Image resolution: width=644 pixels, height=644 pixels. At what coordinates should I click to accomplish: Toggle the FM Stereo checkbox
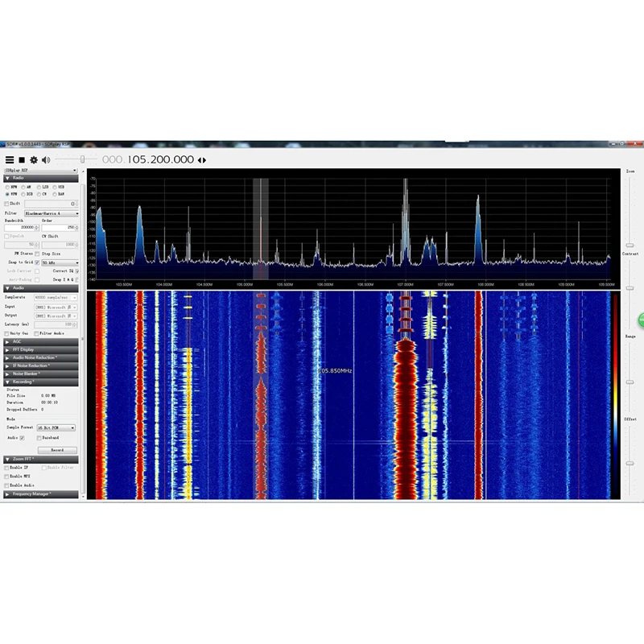pos(37,254)
